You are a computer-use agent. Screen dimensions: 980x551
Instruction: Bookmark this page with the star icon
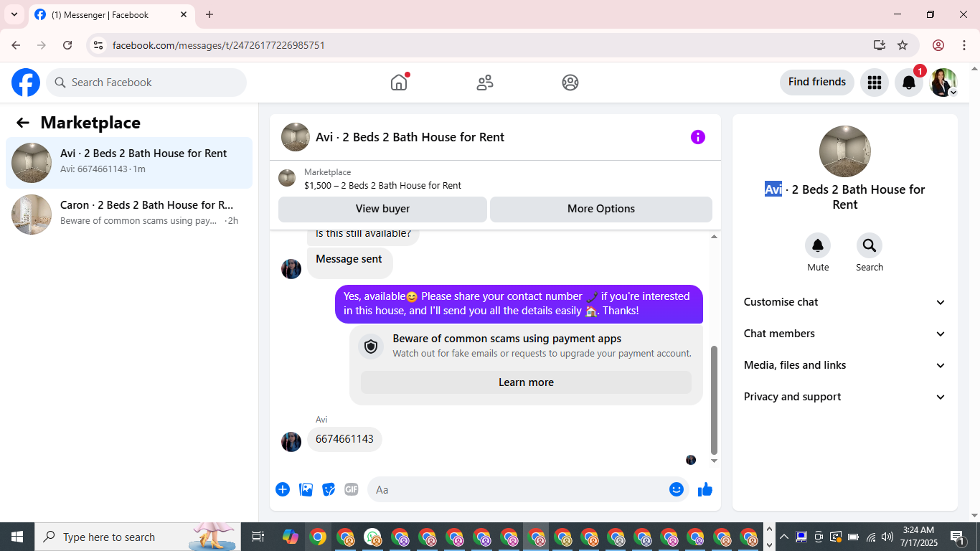[x=903, y=45]
